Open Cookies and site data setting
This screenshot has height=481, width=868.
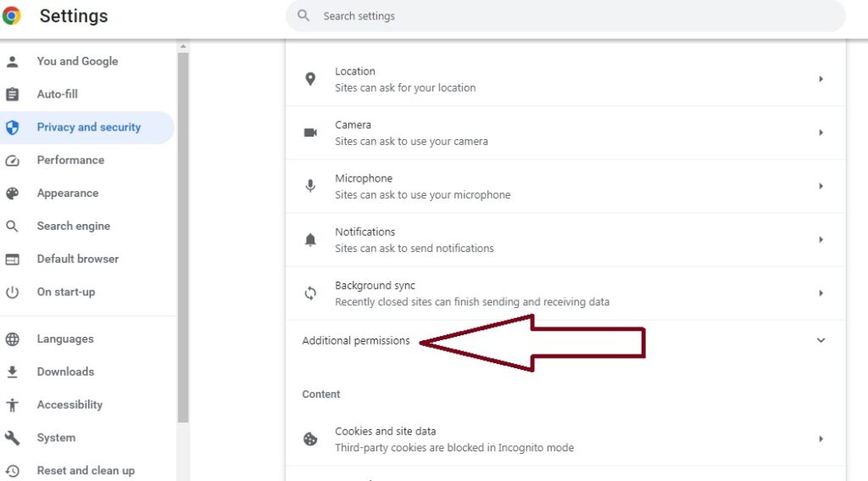565,439
